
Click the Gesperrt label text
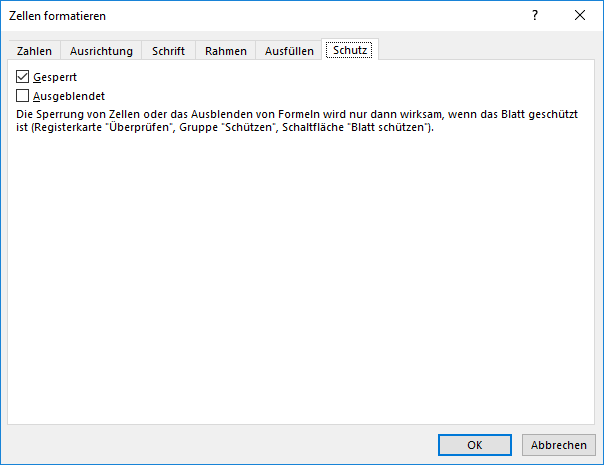(x=55, y=77)
